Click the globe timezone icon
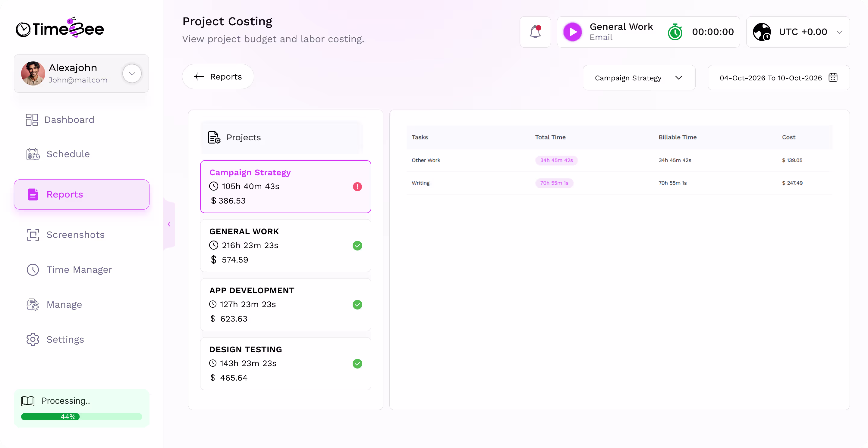 [762, 32]
